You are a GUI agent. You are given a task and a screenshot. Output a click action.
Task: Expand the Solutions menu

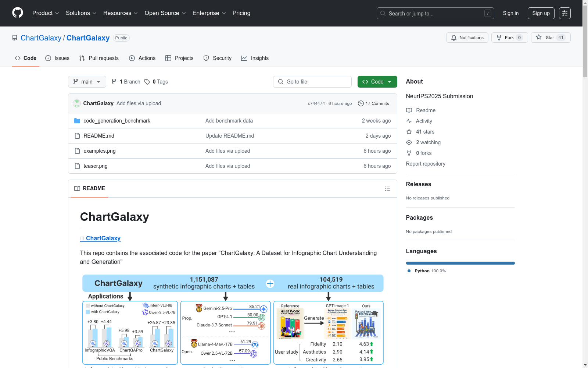point(81,13)
